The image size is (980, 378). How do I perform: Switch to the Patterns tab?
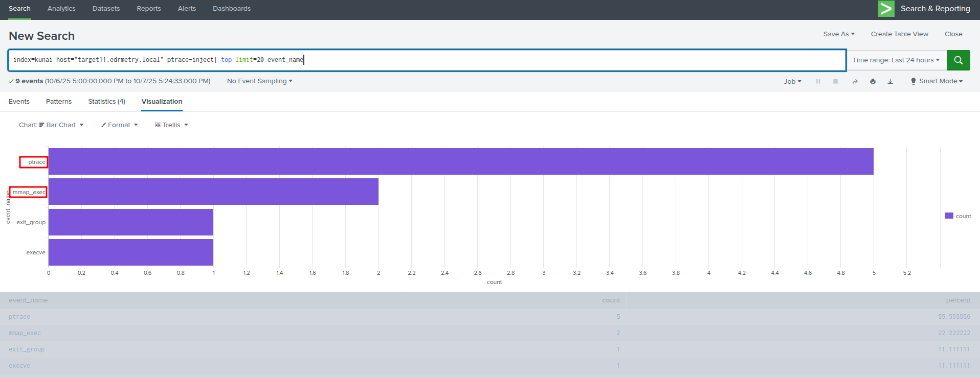[x=59, y=102]
